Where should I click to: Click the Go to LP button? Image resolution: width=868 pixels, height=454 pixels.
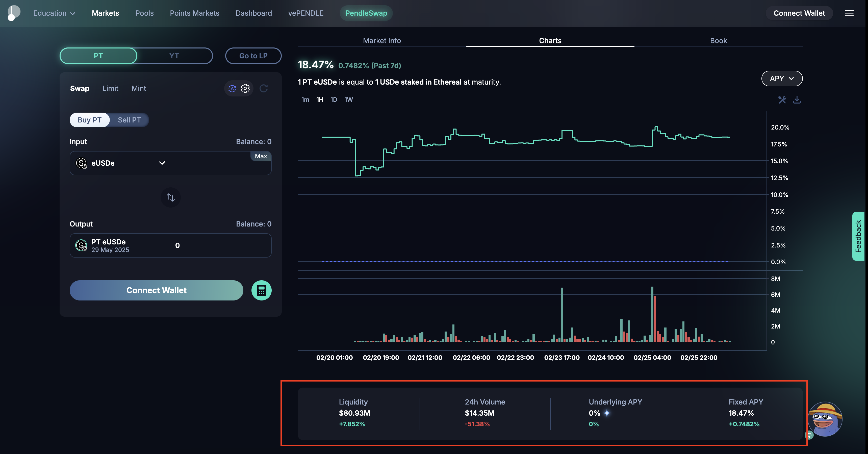253,56
